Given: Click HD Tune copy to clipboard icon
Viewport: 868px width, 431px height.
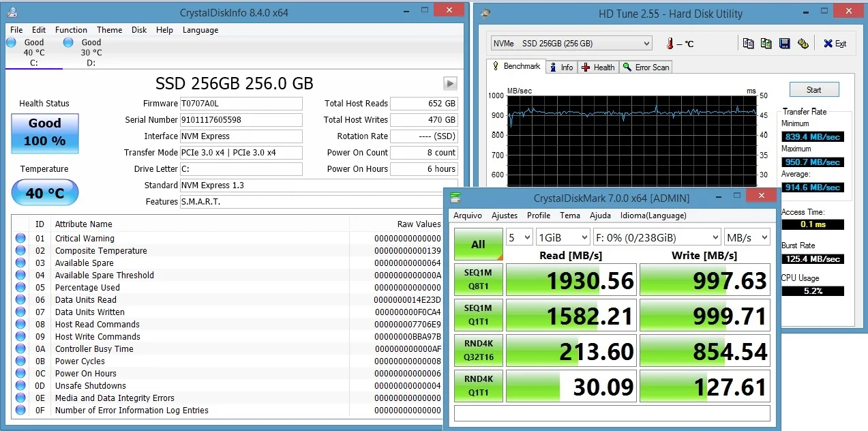Looking at the screenshot, I should click(x=749, y=44).
